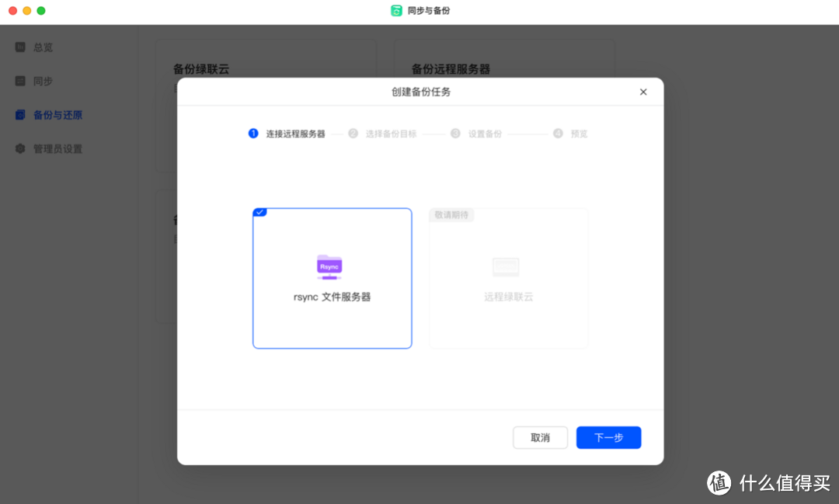The image size is (839, 504).
Task: Click the 同步与备份 app icon in the title bar
Action: 395,11
